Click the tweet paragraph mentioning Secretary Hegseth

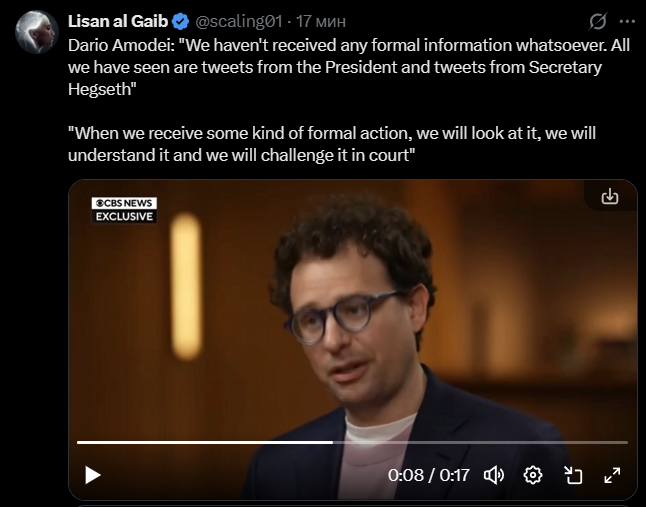[x=349, y=67]
